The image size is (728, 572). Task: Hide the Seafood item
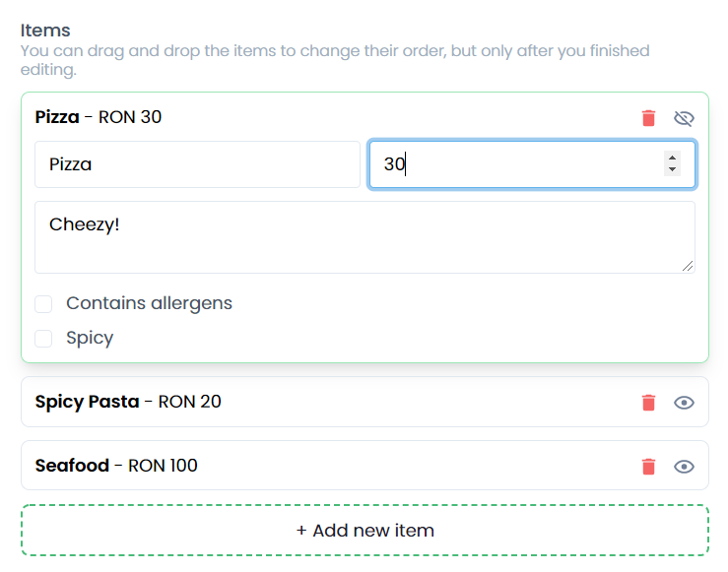click(x=684, y=466)
